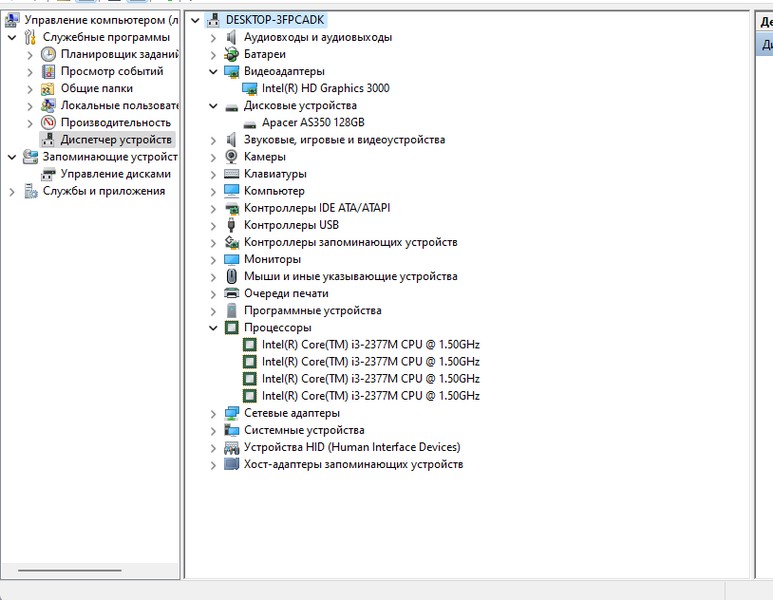This screenshot has height=600, width=773.
Task: Expand the Network adapters category
Action: [x=213, y=413]
